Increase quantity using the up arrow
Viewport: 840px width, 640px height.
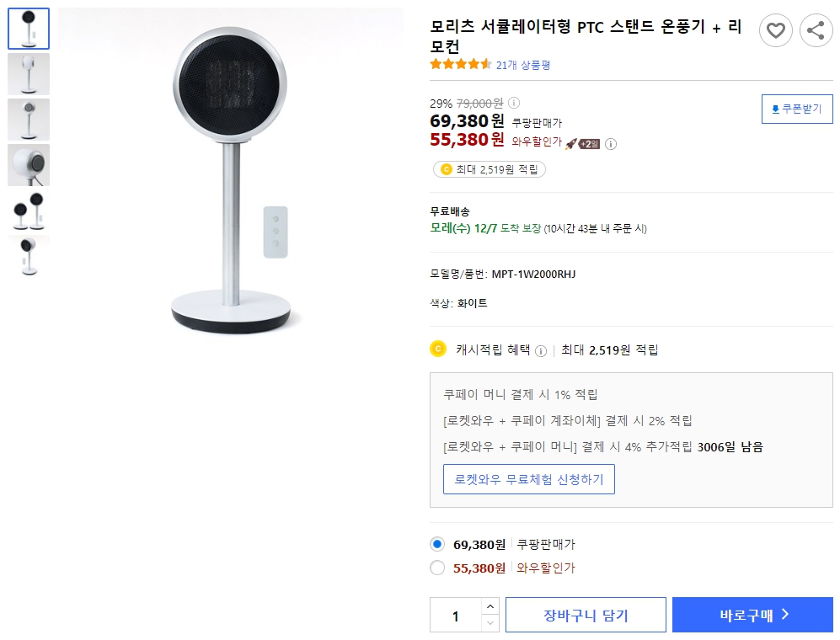490,607
